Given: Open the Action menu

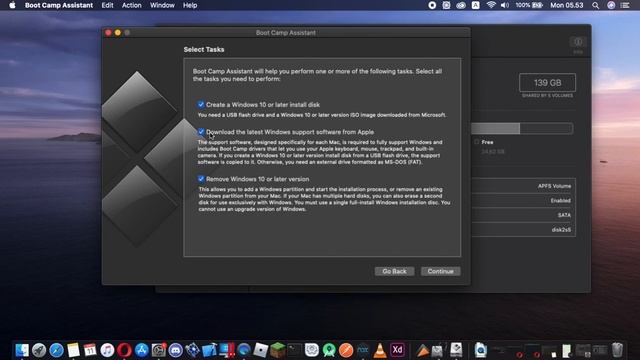Looking at the screenshot, I should 131,5.
